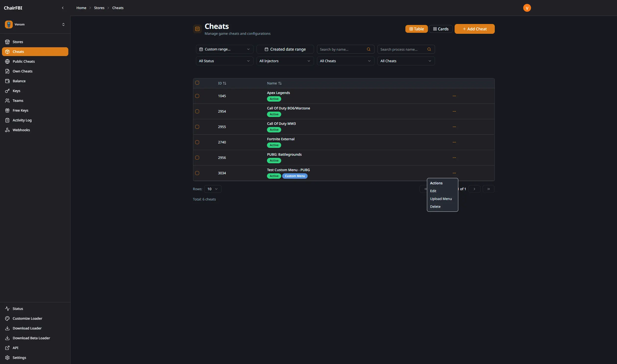Click the Download Beta Loader icon
The width and height of the screenshot is (617, 364).
pyautogui.click(x=7, y=338)
